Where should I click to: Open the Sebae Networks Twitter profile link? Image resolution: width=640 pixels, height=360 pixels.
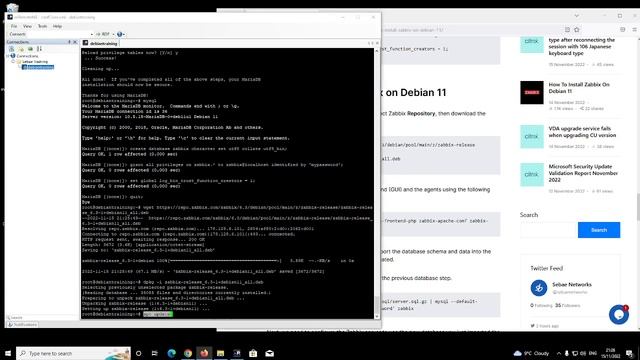(x=571, y=284)
